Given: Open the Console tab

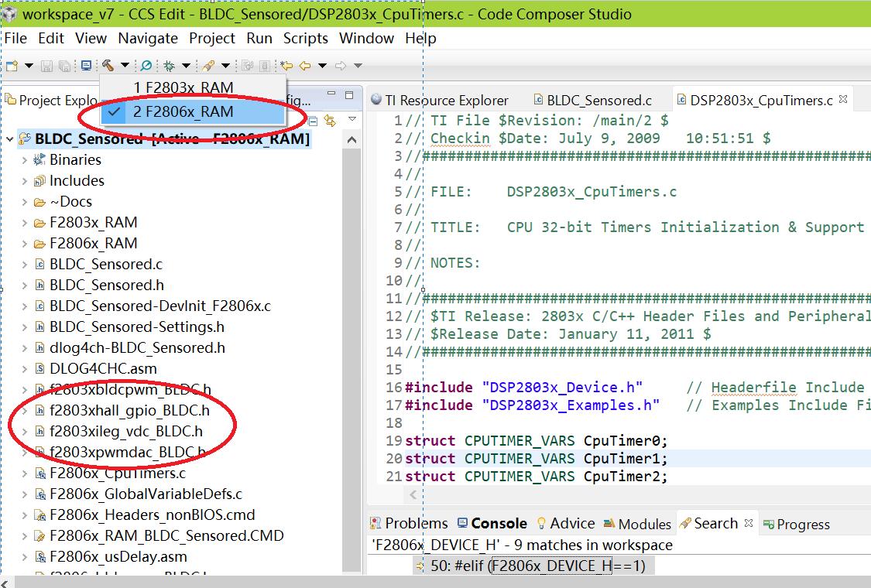Looking at the screenshot, I should pos(492,524).
